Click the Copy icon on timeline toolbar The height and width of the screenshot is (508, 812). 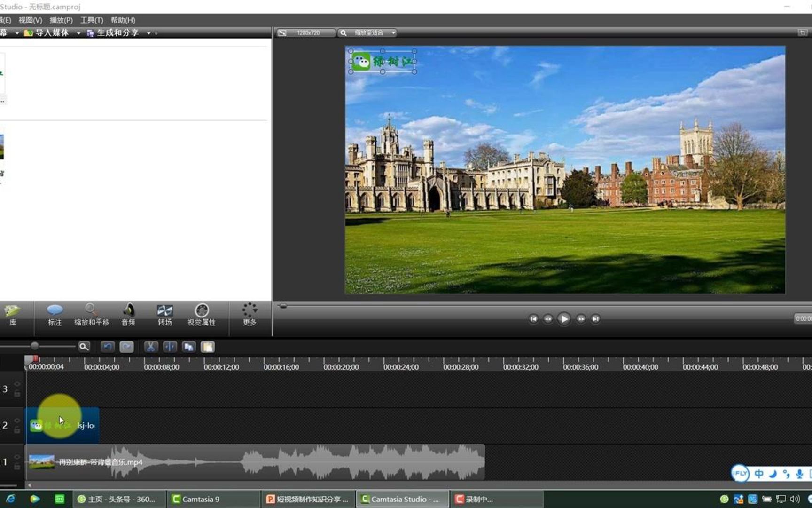click(x=189, y=347)
